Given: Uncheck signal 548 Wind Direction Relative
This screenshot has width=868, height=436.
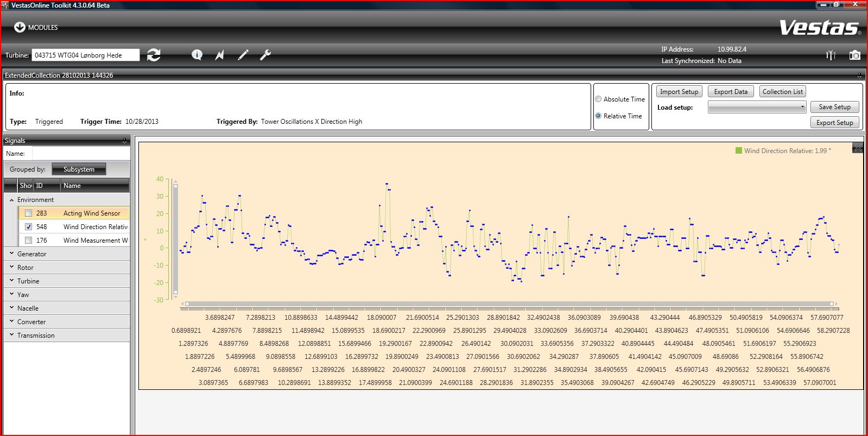Looking at the screenshot, I should point(28,227).
